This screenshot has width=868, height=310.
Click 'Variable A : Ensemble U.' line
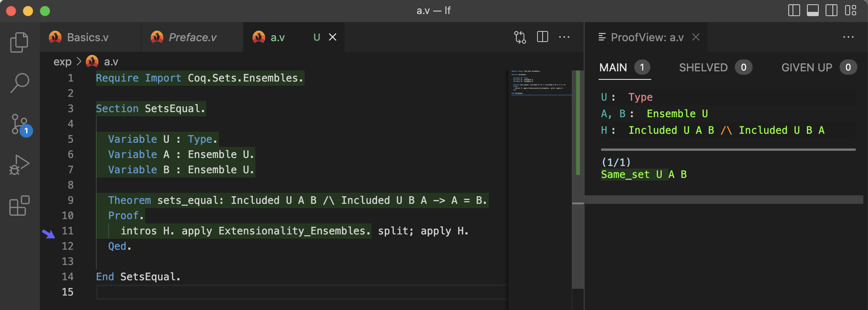pos(181,155)
